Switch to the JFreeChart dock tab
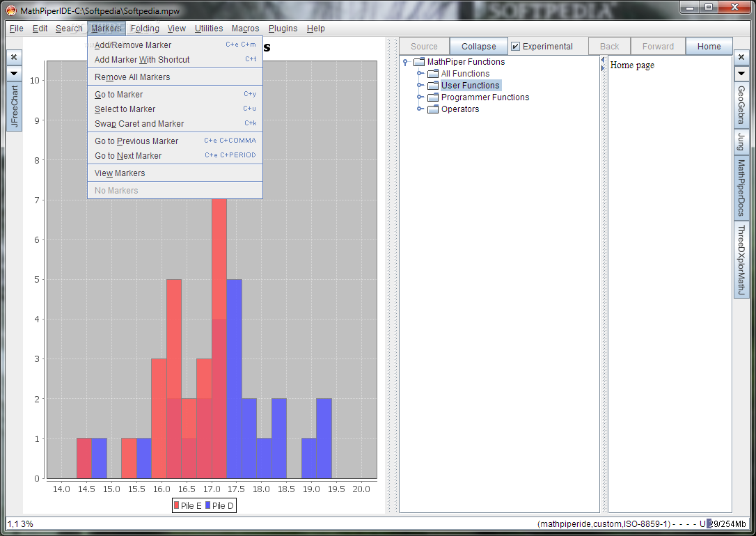 (x=14, y=106)
